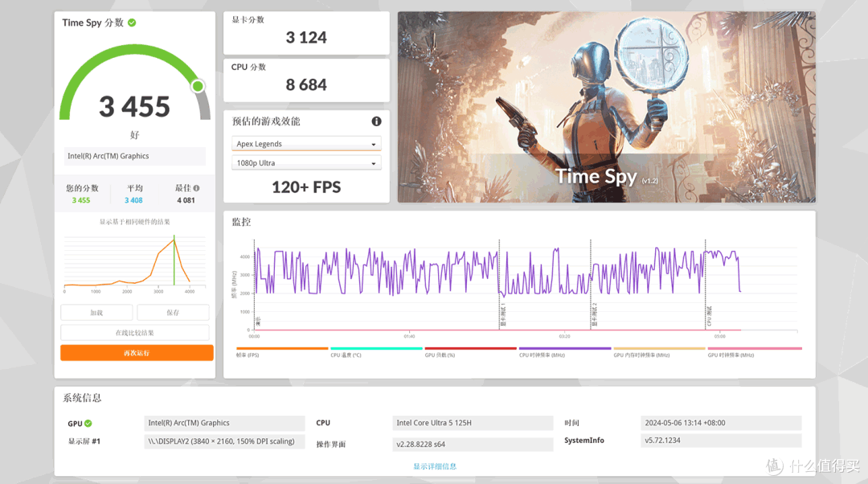Click the green checkmark next to GPU in 系统信息
868x484 pixels.
click(88, 424)
